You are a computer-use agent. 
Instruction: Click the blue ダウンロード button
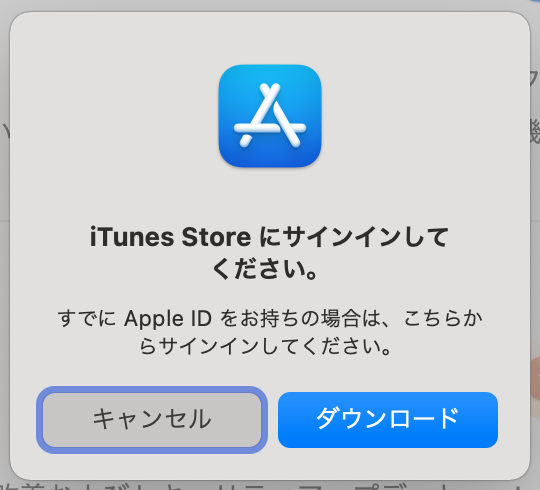(388, 420)
